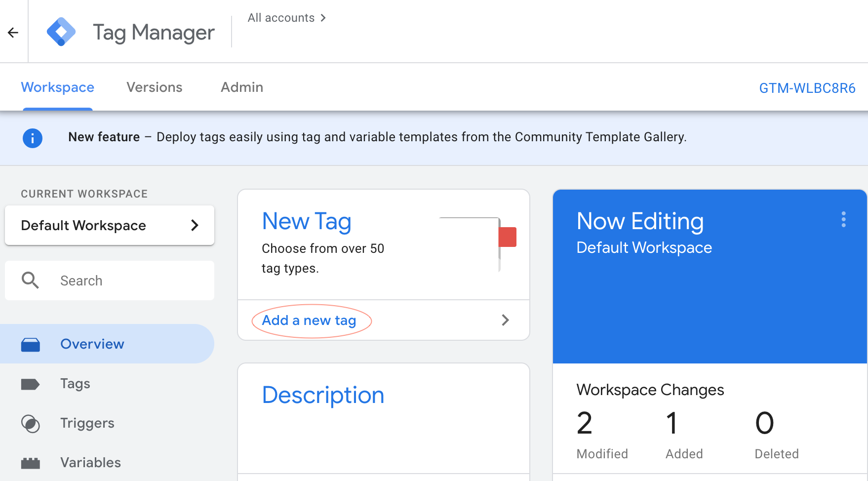The image size is (868, 481).
Task: Switch to the Versions tab
Action: [x=155, y=87]
